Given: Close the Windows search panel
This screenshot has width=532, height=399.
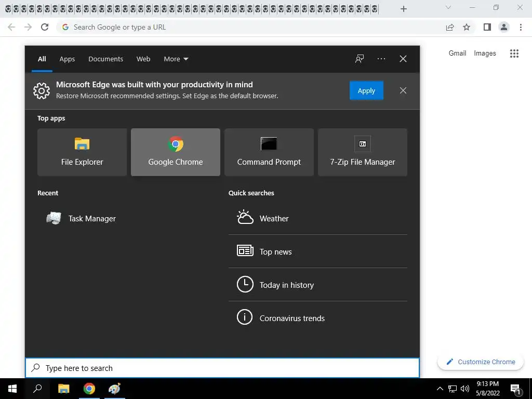Looking at the screenshot, I should click(x=403, y=59).
